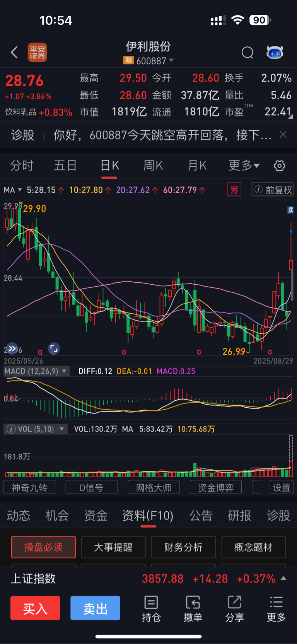
Task: Tap the current price 28.76
Action: [24, 81]
